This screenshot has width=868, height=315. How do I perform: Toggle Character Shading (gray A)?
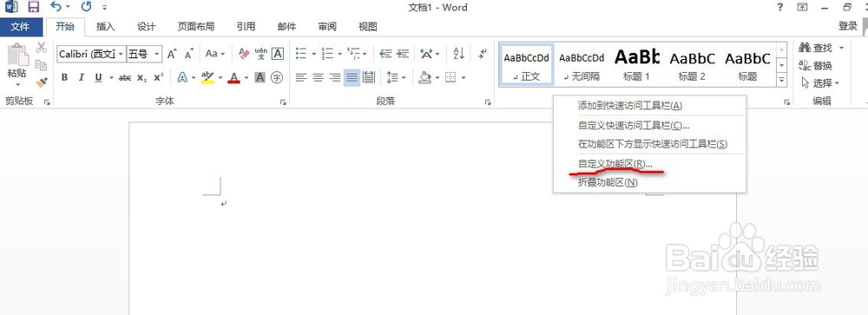point(260,77)
